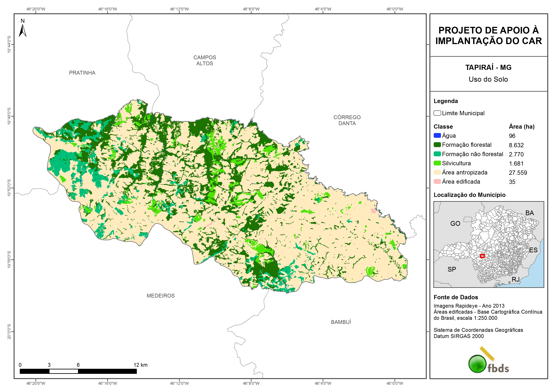Click the 27.559 area value in the legend

tap(518, 173)
